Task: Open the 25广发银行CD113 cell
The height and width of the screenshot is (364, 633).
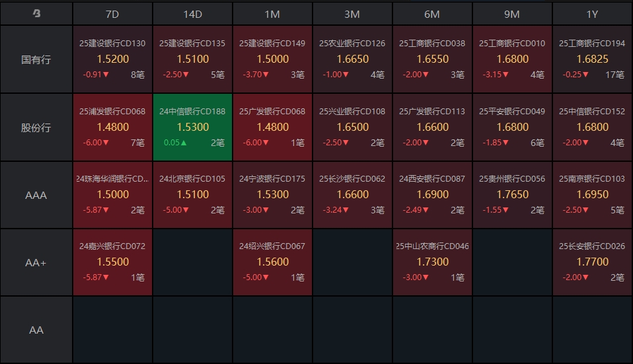Action: (432, 127)
